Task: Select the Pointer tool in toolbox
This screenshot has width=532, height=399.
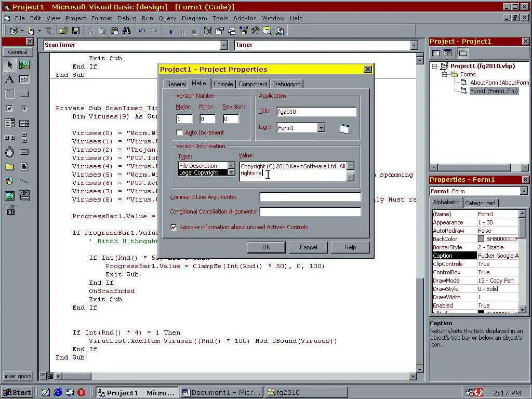Action: coord(10,65)
